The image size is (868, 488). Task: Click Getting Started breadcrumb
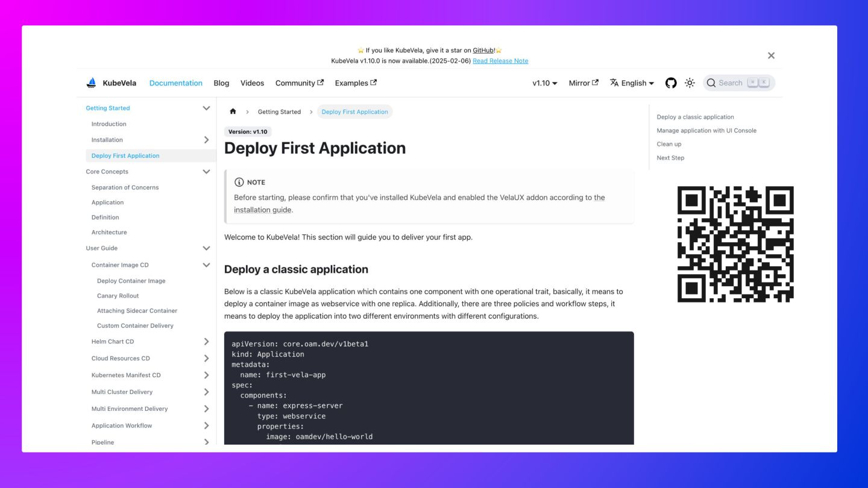coord(279,112)
